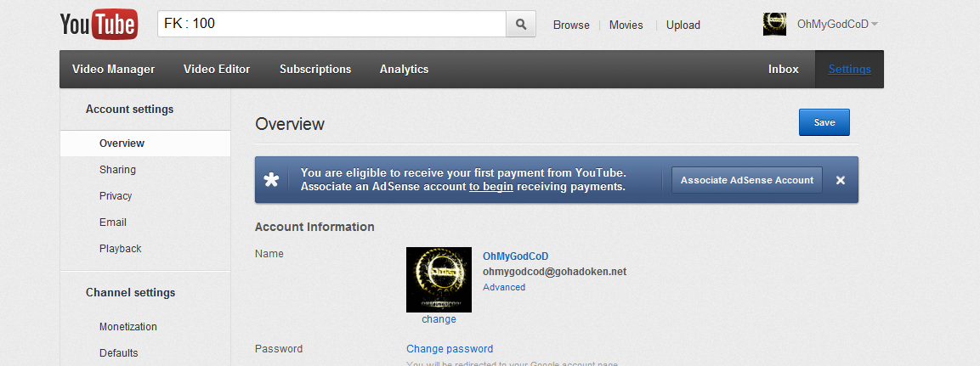Click Associate AdSense Account button

[747, 180]
